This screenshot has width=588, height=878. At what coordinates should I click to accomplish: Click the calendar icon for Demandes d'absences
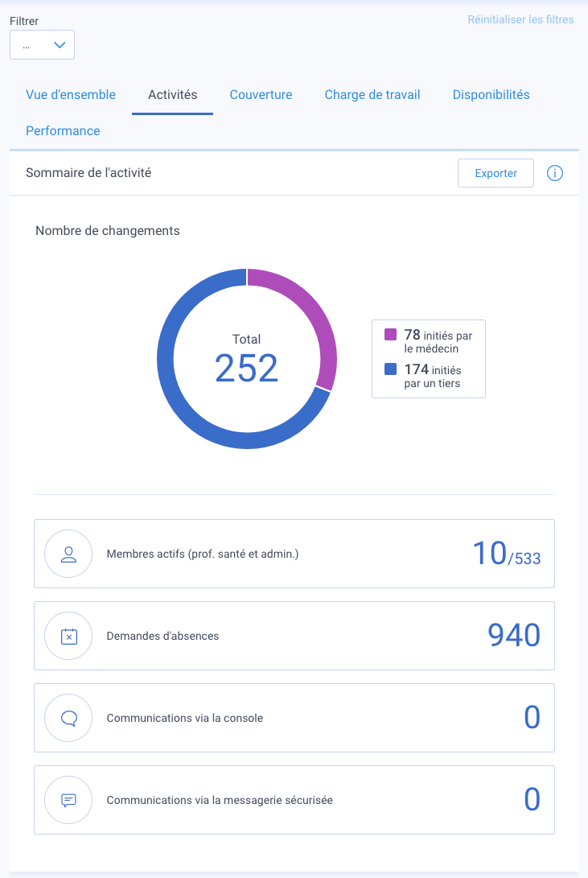pos(68,636)
